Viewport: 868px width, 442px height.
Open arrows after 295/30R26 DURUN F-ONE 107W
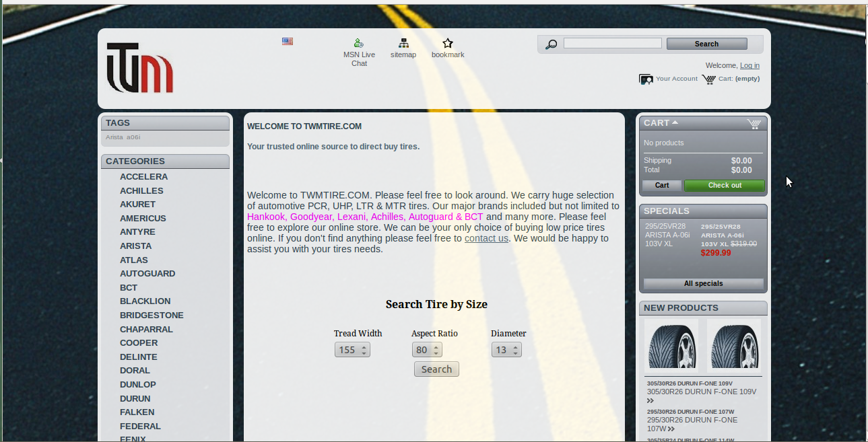pos(671,429)
